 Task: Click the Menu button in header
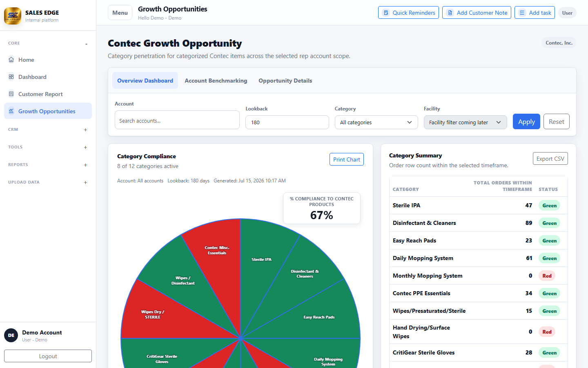pos(120,13)
